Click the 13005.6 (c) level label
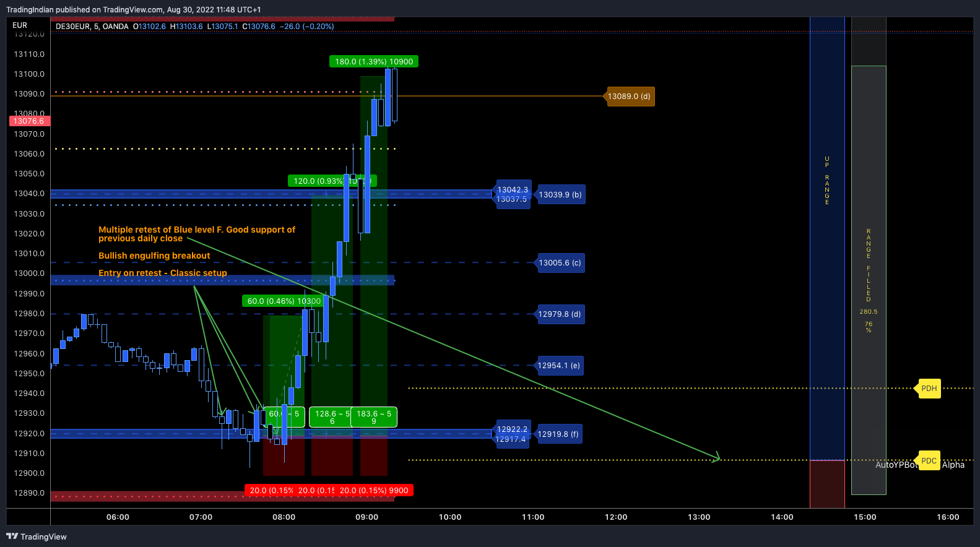The image size is (980, 547). click(x=560, y=263)
